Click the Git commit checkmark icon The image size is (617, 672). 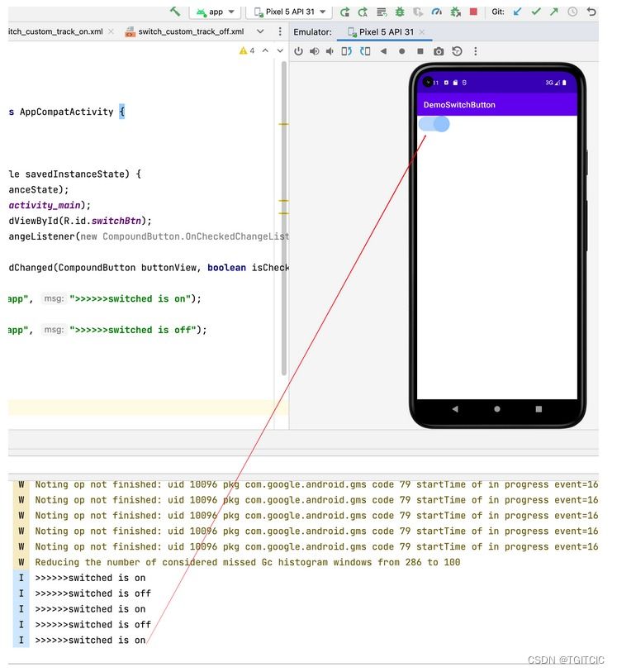pyautogui.click(x=535, y=12)
